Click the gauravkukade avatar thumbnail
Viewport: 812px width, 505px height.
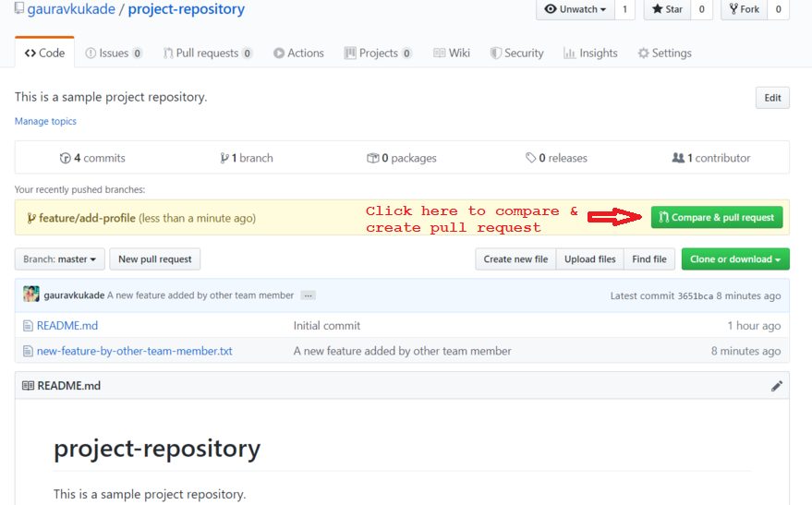(x=31, y=294)
